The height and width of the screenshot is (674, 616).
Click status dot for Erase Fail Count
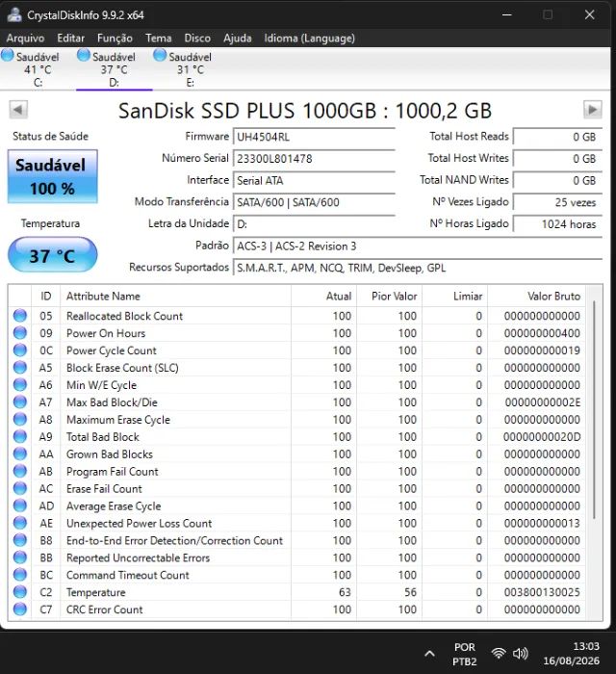tap(20, 488)
